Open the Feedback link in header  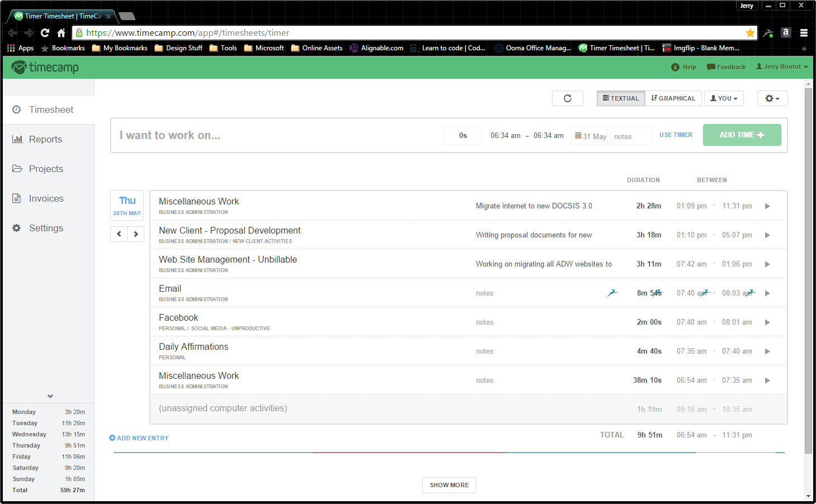(x=726, y=67)
